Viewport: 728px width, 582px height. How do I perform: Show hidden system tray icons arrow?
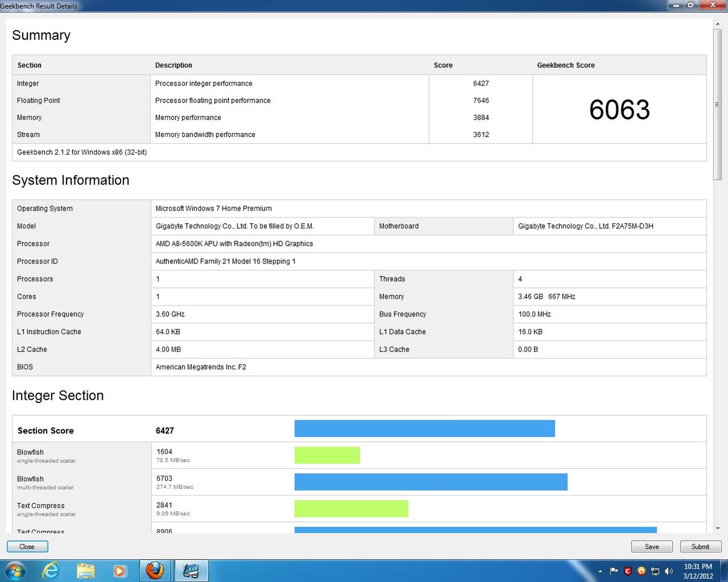[600, 571]
